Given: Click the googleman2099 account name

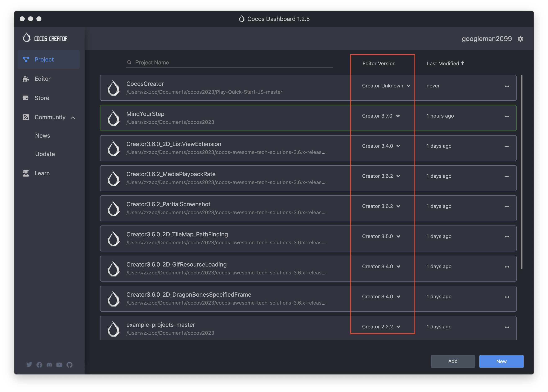Looking at the screenshot, I should tap(487, 39).
